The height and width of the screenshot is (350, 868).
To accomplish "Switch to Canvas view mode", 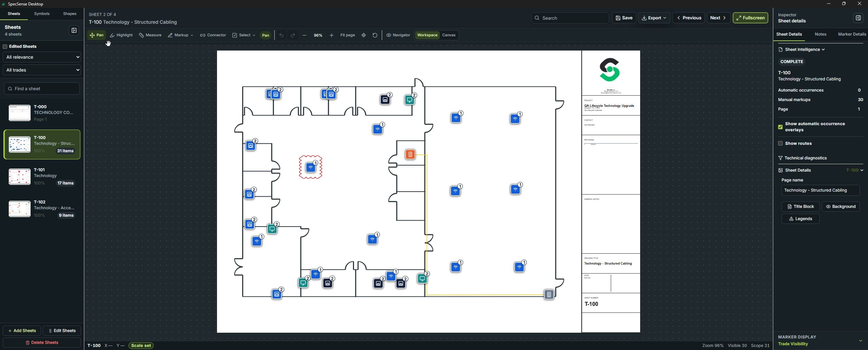I will click(449, 35).
